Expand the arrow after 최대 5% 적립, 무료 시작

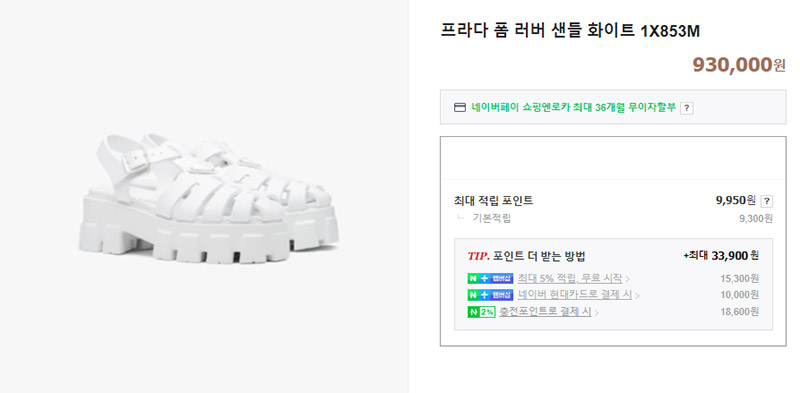click(628, 279)
